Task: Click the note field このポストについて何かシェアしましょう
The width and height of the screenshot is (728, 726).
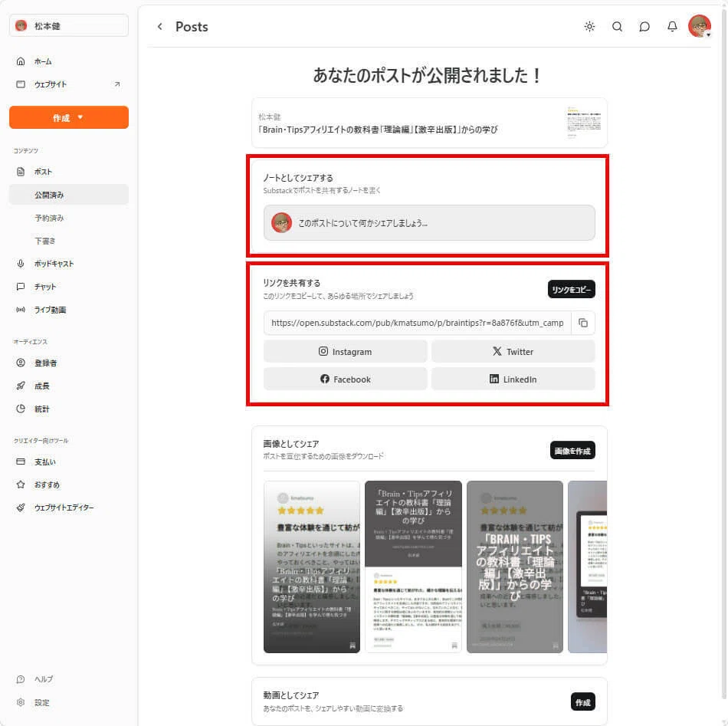Action: [x=429, y=223]
